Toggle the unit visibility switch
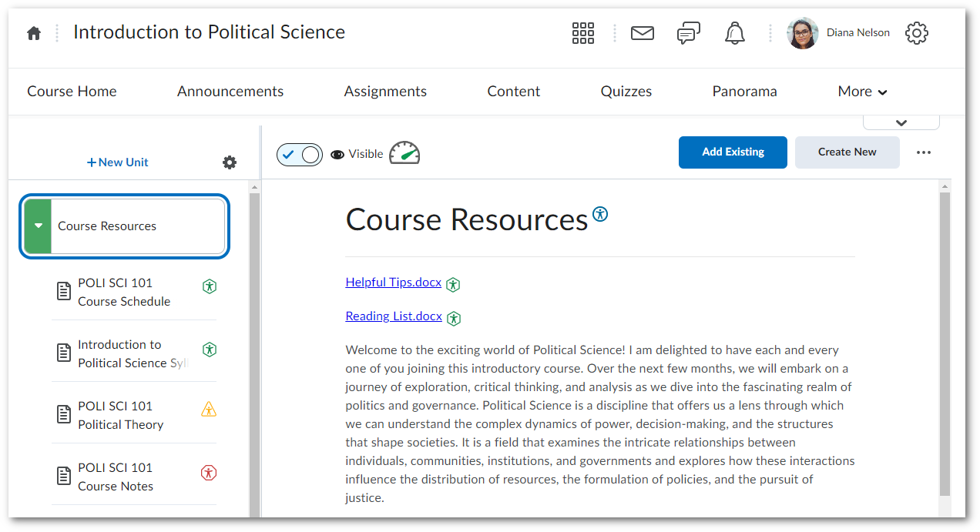The image size is (980, 532). pyautogui.click(x=300, y=155)
